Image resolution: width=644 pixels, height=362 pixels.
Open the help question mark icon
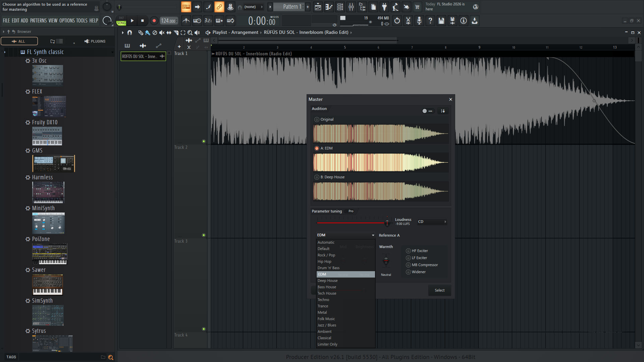430,21
